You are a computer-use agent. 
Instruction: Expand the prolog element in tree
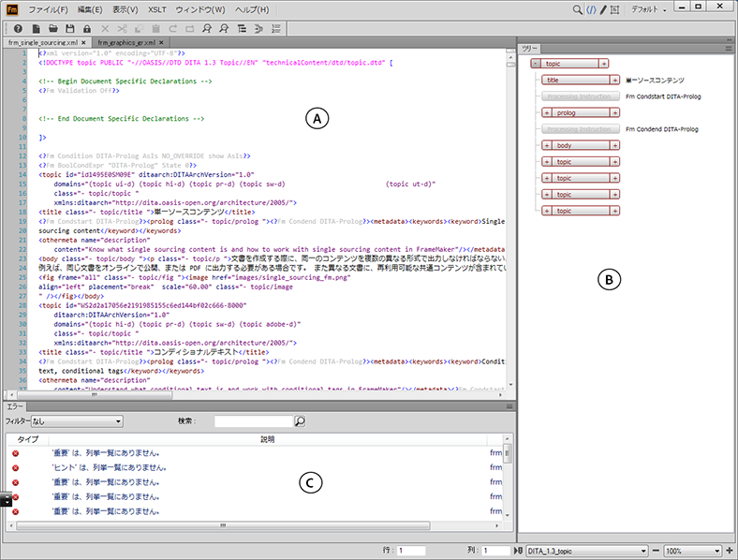(547, 112)
